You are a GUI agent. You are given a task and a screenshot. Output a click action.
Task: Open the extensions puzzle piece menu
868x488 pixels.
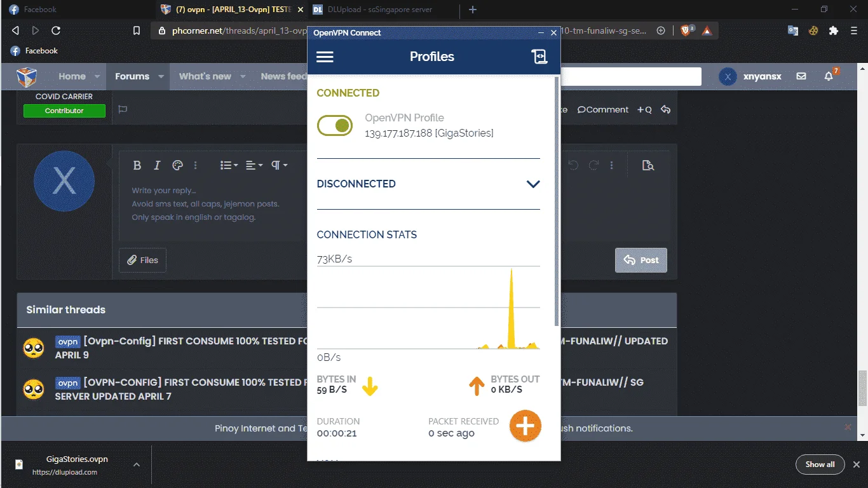pos(834,30)
